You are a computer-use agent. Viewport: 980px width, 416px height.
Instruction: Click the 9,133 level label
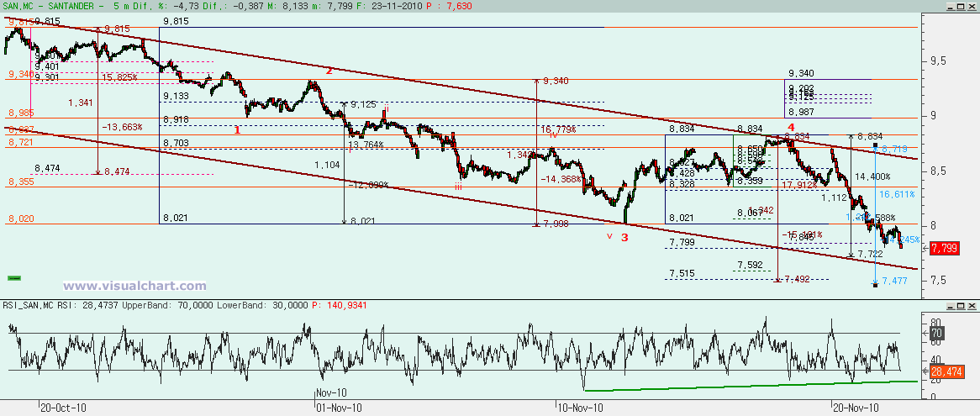175,96
